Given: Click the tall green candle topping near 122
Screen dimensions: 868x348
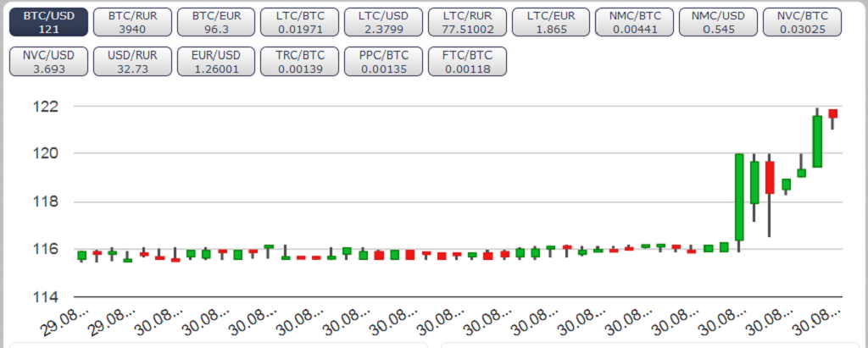Looking at the screenshot, I should coord(817,141).
